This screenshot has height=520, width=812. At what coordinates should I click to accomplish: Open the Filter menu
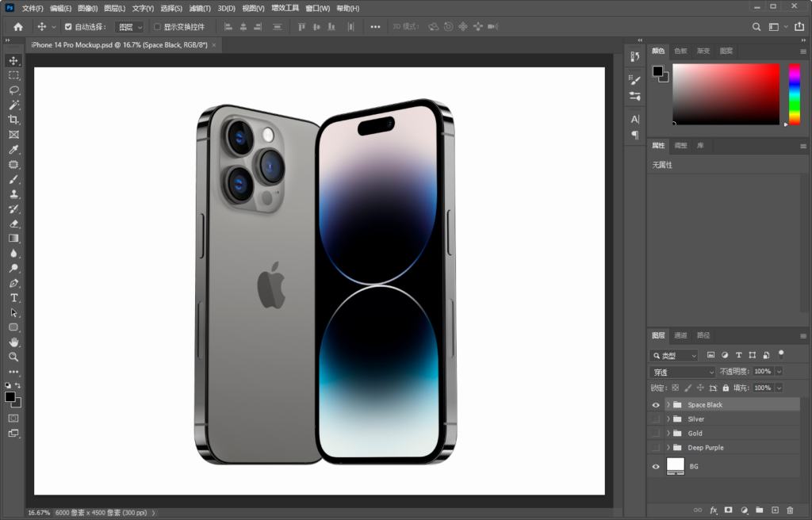click(x=200, y=8)
